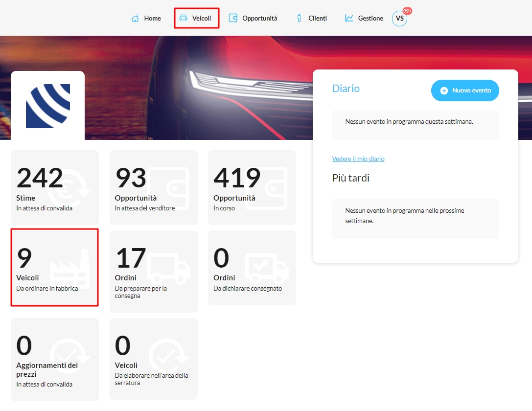532x411 pixels.
Task: Open the VS user avatar
Action: tap(399, 18)
